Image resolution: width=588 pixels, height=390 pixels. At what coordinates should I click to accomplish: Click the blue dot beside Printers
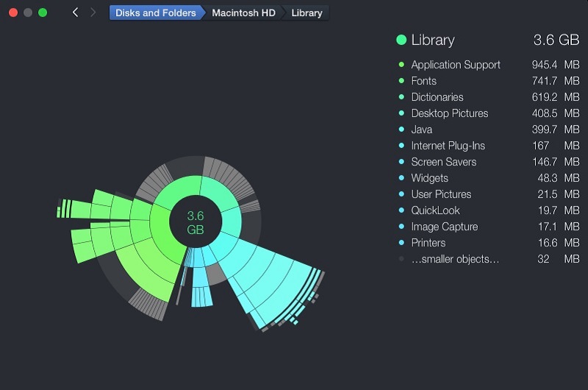(401, 243)
